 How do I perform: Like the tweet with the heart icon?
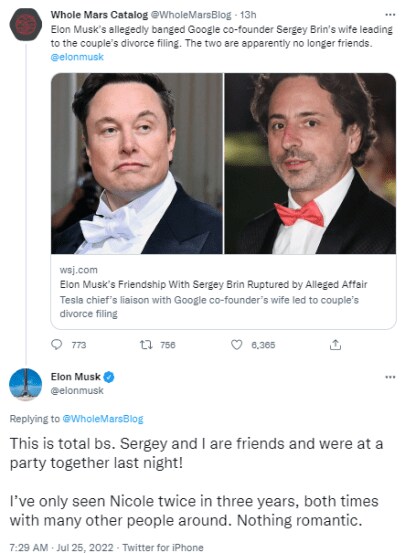pyautogui.click(x=236, y=345)
